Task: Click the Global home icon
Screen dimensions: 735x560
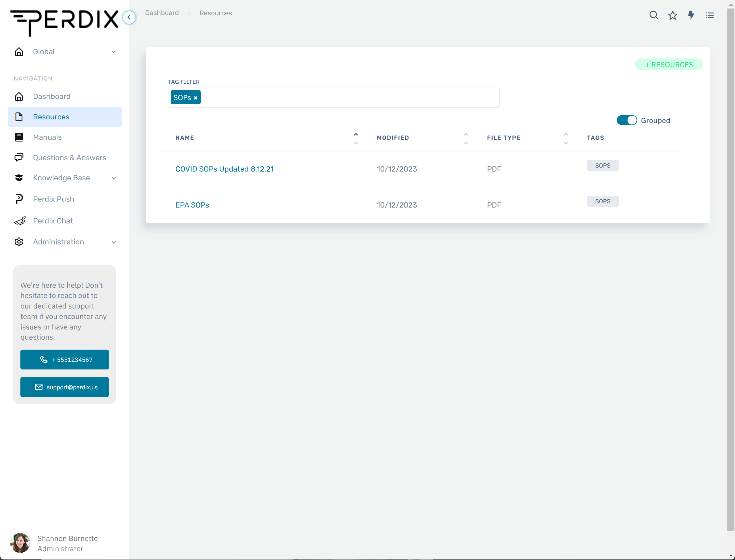Action: [x=19, y=52]
